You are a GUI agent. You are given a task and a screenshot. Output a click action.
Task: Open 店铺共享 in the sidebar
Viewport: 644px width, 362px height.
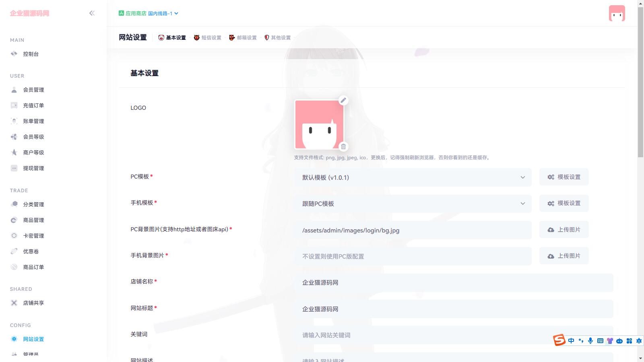pos(33,303)
